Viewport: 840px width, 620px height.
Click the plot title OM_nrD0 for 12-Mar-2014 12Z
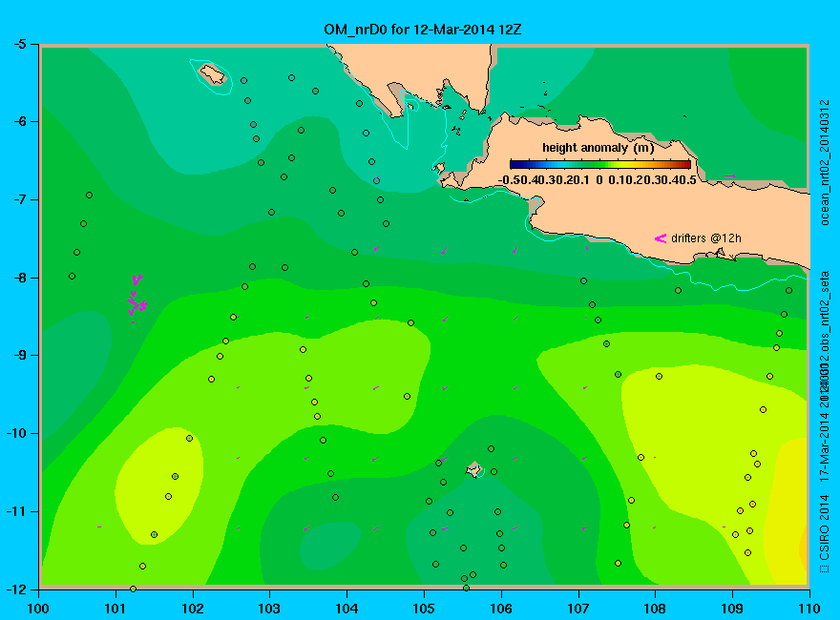point(422,30)
